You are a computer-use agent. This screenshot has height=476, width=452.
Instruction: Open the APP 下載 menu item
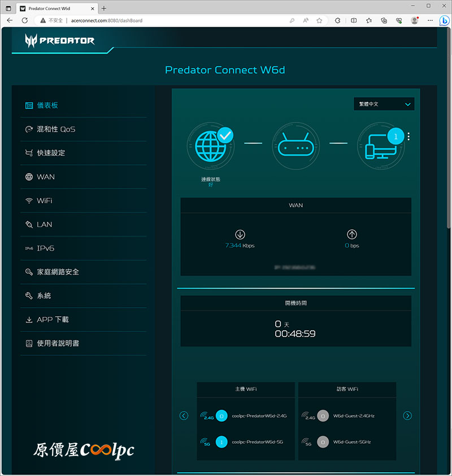[x=83, y=320]
